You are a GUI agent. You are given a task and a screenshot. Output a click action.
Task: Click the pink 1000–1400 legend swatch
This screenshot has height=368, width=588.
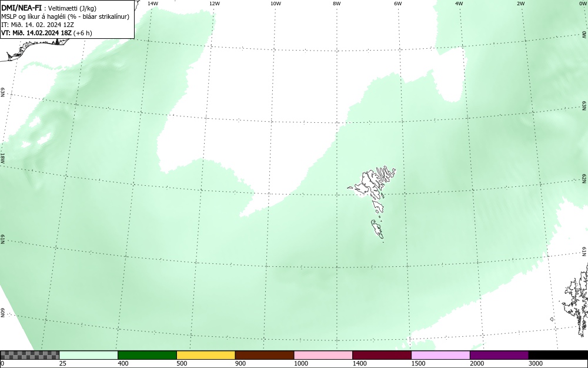[x=323, y=355]
